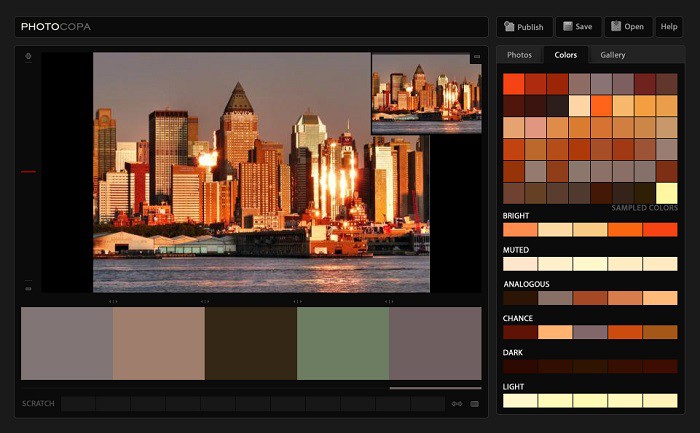Collapse the skyline thumbnail preview
Image resolution: width=700 pixels, height=433 pixels.
pos(476,57)
